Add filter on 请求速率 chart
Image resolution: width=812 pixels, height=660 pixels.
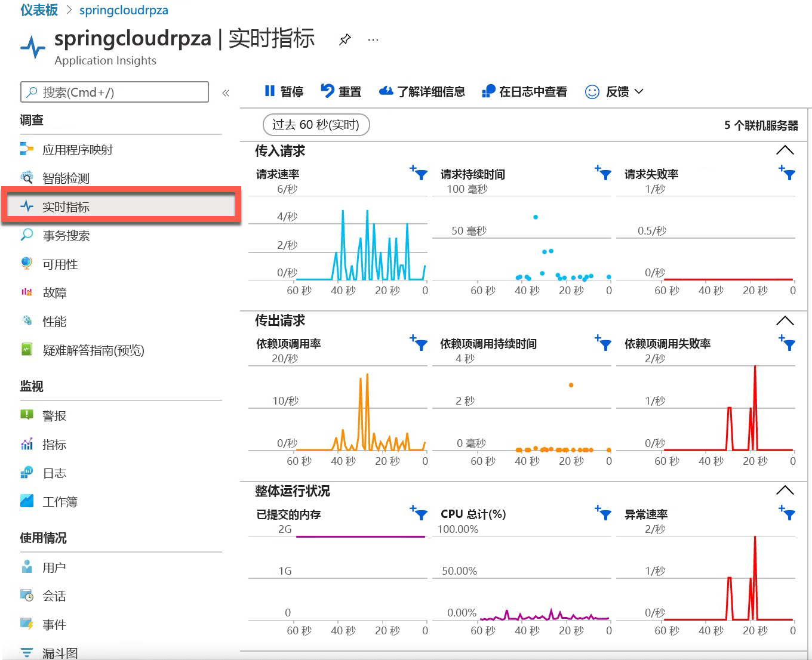click(419, 173)
